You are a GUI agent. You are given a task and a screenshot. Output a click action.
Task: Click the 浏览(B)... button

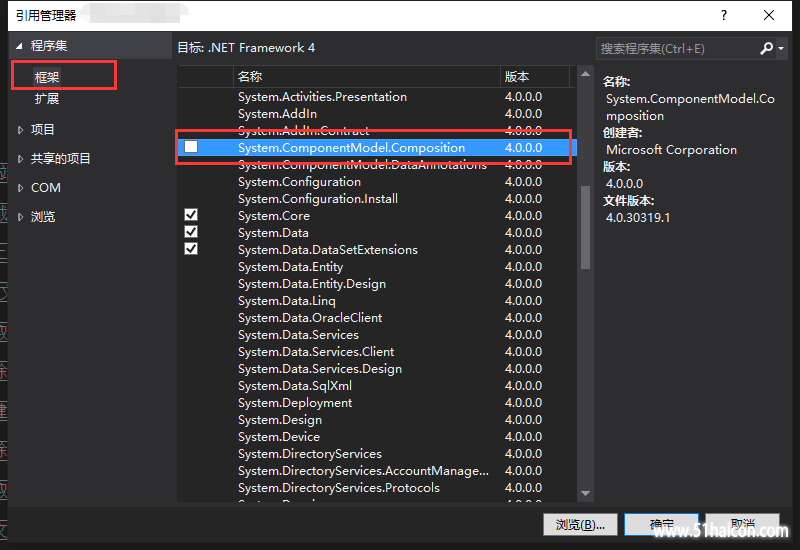(580, 524)
